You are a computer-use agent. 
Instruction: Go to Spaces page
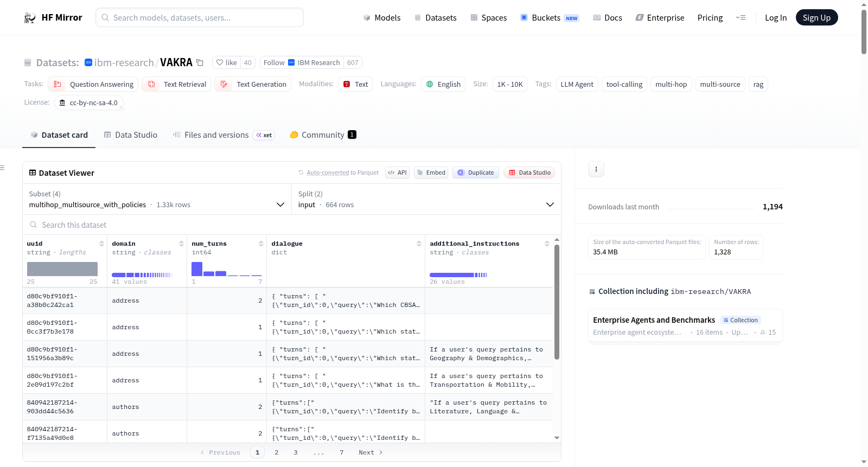[489, 18]
